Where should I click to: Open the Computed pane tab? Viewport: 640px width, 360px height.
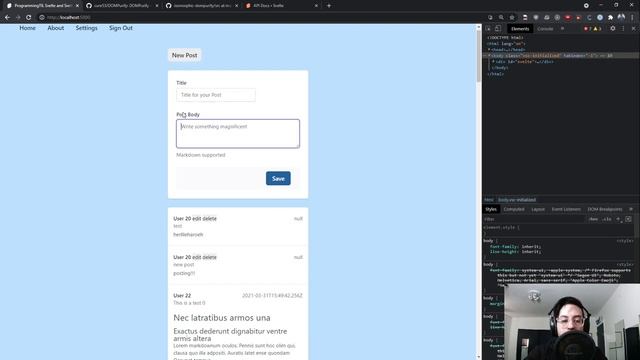(514, 209)
